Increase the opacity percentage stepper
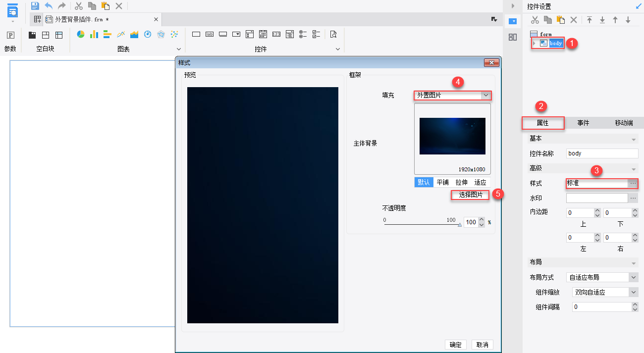 482,220
